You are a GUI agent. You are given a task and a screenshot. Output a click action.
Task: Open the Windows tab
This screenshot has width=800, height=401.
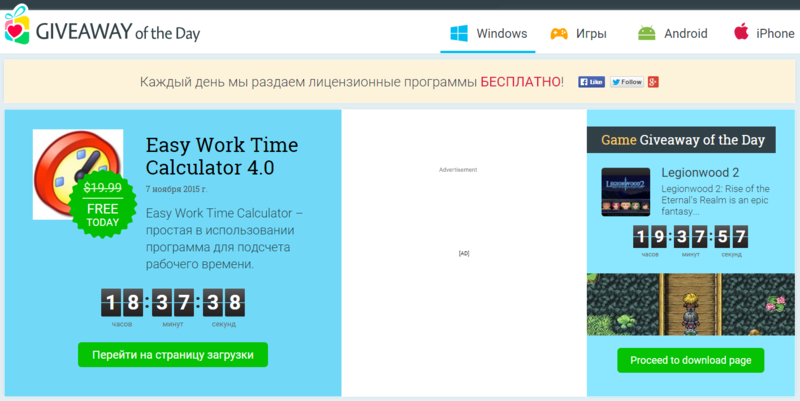[x=488, y=34]
